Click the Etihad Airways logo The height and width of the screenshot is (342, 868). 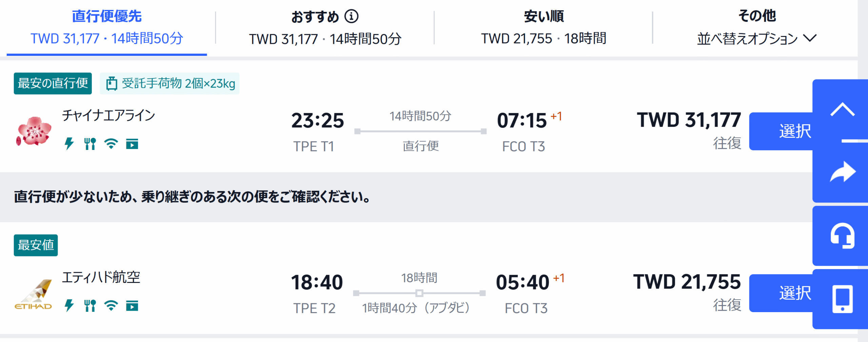coord(34,294)
